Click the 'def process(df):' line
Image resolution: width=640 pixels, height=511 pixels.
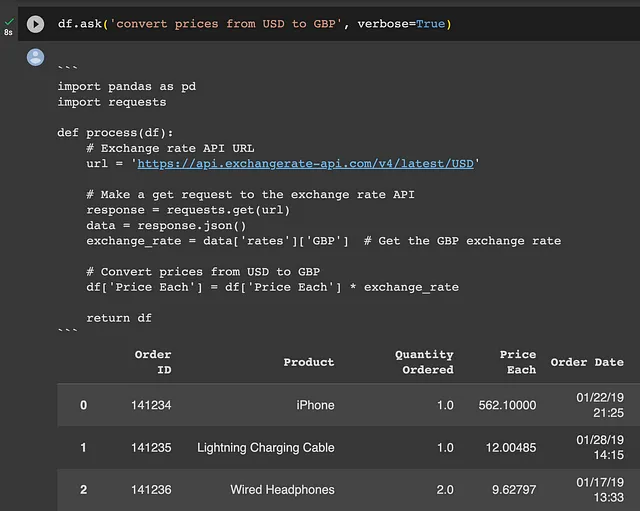tap(115, 133)
